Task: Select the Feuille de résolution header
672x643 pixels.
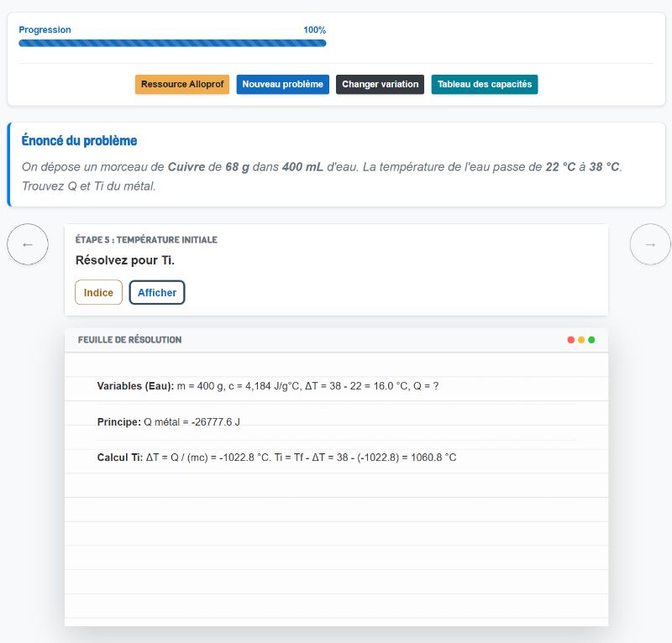Action: pyautogui.click(x=129, y=339)
